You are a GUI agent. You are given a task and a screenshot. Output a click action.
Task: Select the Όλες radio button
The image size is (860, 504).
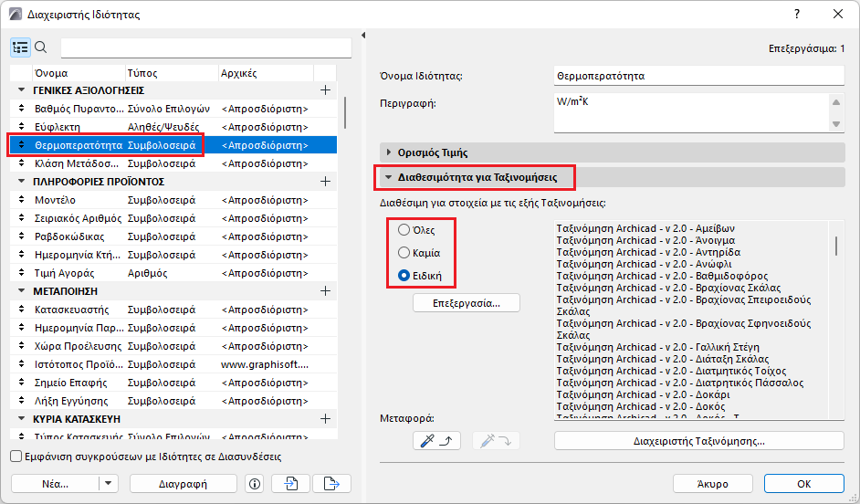[x=404, y=230]
